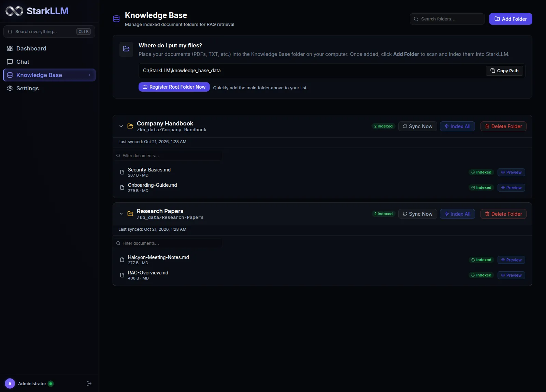
Task: Click the StarkLLM infinity logo
Action: 14,11
